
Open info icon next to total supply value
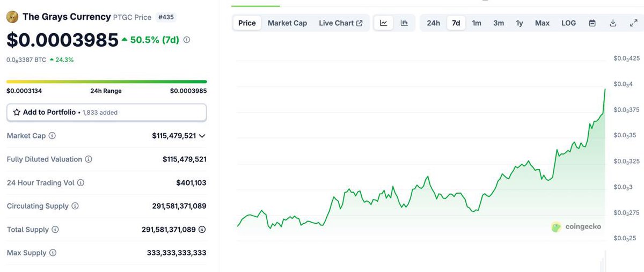[202, 230]
